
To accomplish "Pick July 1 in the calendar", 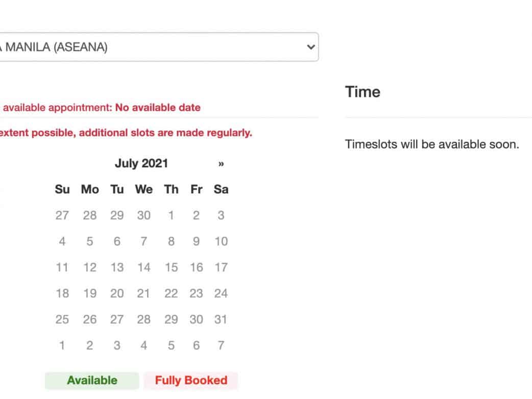I will [x=171, y=215].
